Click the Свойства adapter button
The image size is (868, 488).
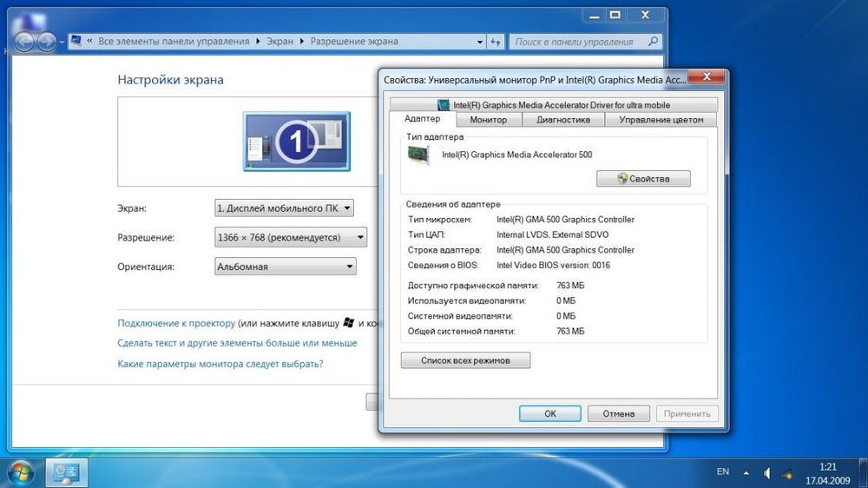click(x=643, y=178)
